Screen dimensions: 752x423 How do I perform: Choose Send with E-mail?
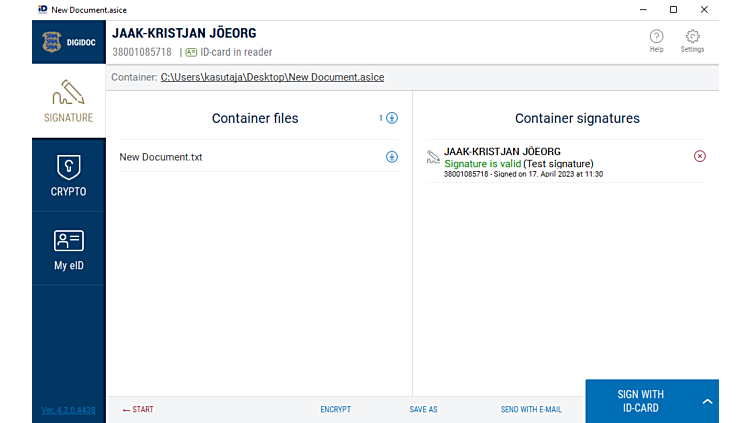coord(531,410)
